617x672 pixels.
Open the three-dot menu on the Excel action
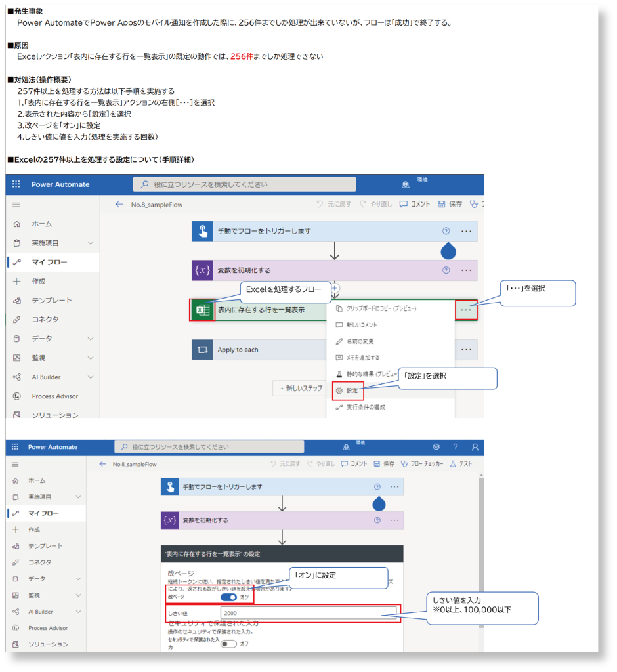coord(466,310)
